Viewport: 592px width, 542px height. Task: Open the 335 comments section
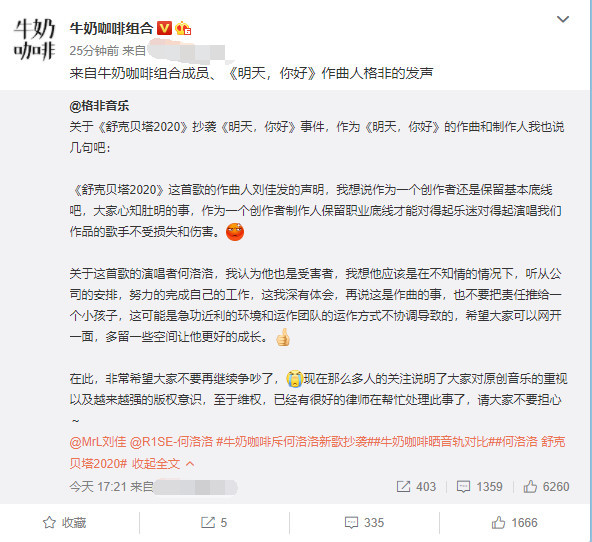pyautogui.click(x=364, y=523)
